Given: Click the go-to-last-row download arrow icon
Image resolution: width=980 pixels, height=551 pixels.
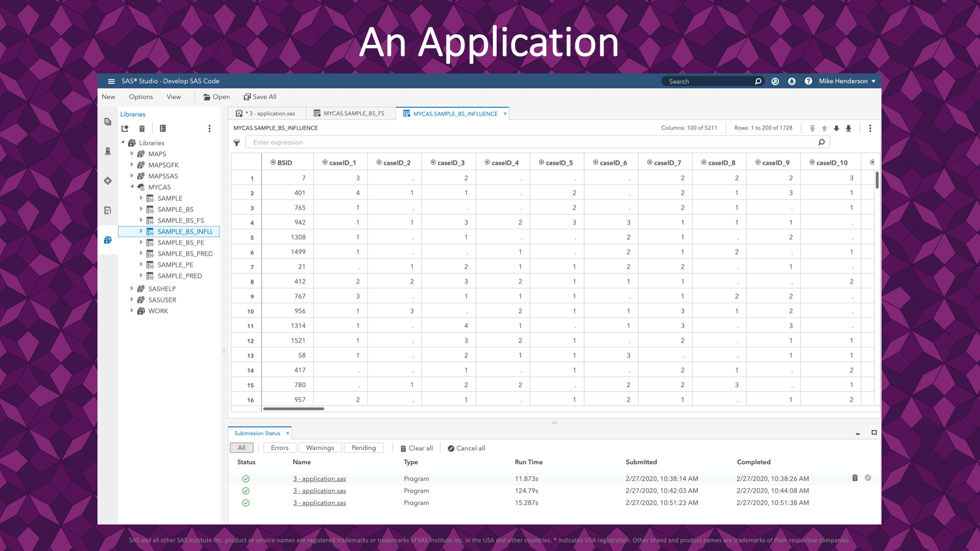Looking at the screenshot, I should click(849, 128).
